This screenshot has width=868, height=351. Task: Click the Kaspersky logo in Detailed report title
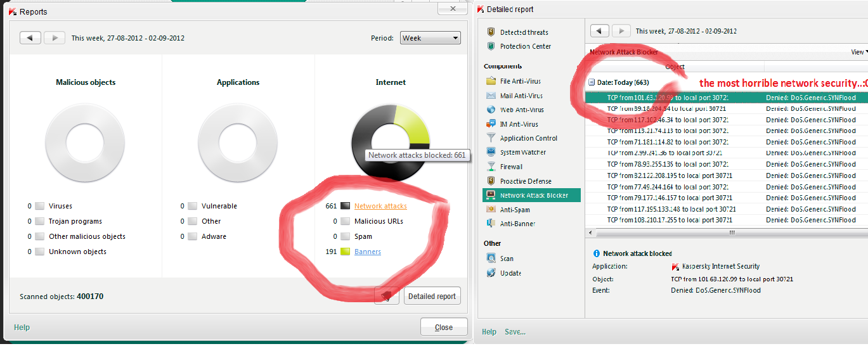click(x=481, y=9)
